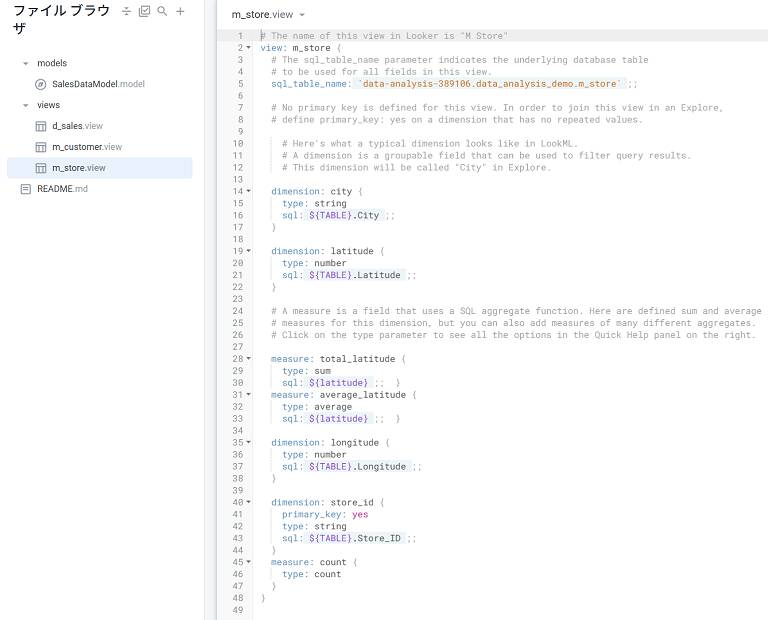Image resolution: width=768 pixels, height=620 pixels.
Task: Click 'type: string' on line 15
Action: 314,203
